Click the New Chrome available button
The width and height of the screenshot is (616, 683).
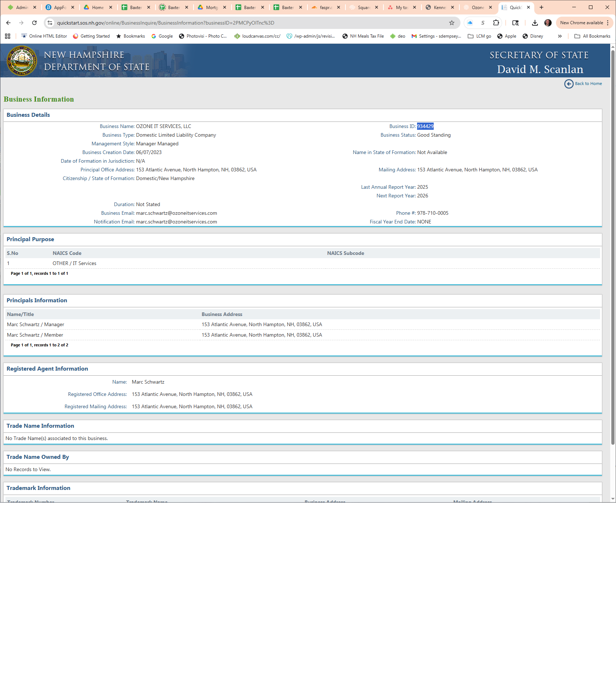(581, 23)
